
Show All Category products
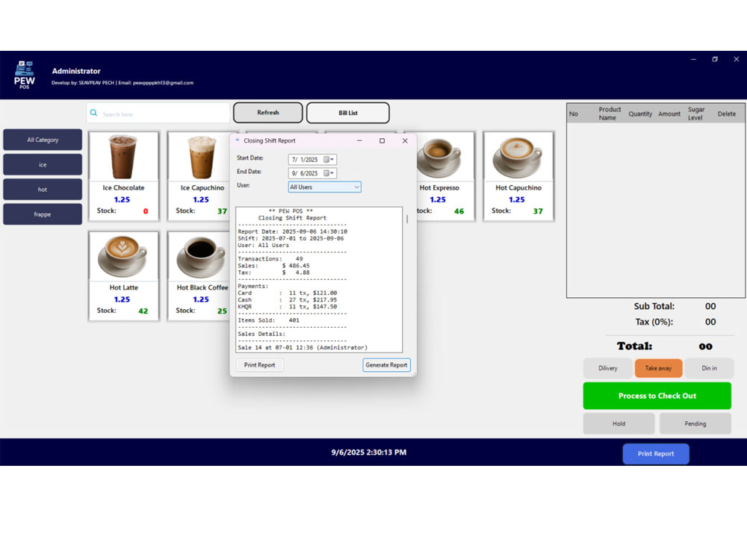tap(43, 140)
